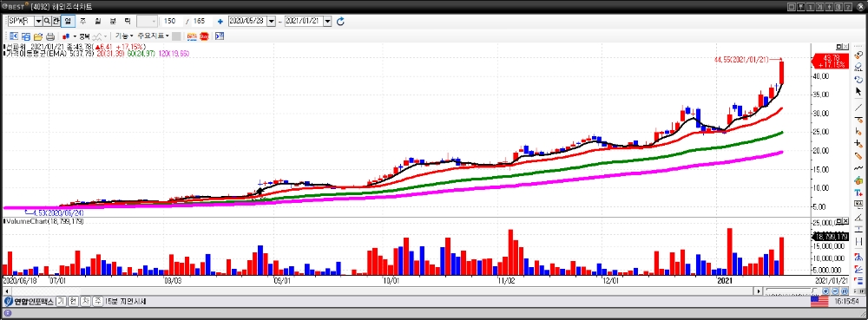Select the T+ text annotation tool
Image resolution: width=868 pixels, height=320 pixels.
click(858, 193)
